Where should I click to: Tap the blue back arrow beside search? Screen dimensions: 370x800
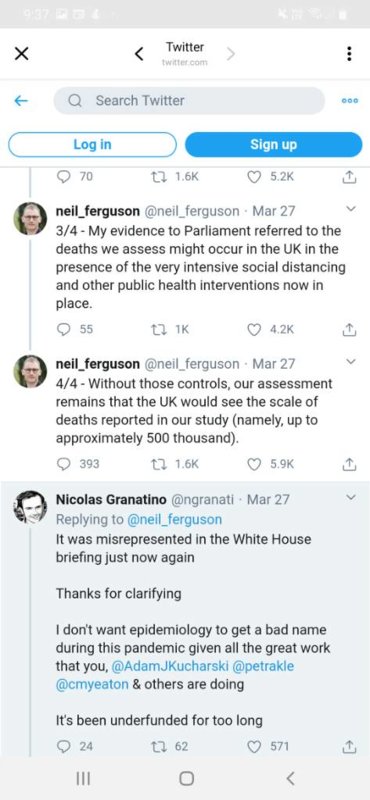click(21, 101)
